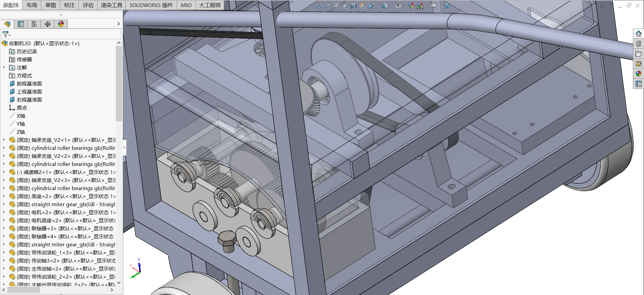
Task: Switch to the 评估 tab
Action: (x=88, y=5)
